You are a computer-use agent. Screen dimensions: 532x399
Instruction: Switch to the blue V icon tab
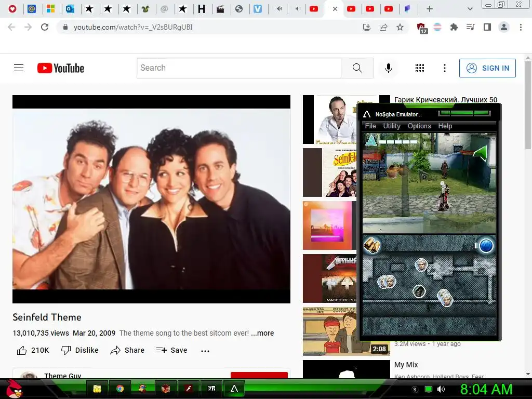pyautogui.click(x=258, y=9)
